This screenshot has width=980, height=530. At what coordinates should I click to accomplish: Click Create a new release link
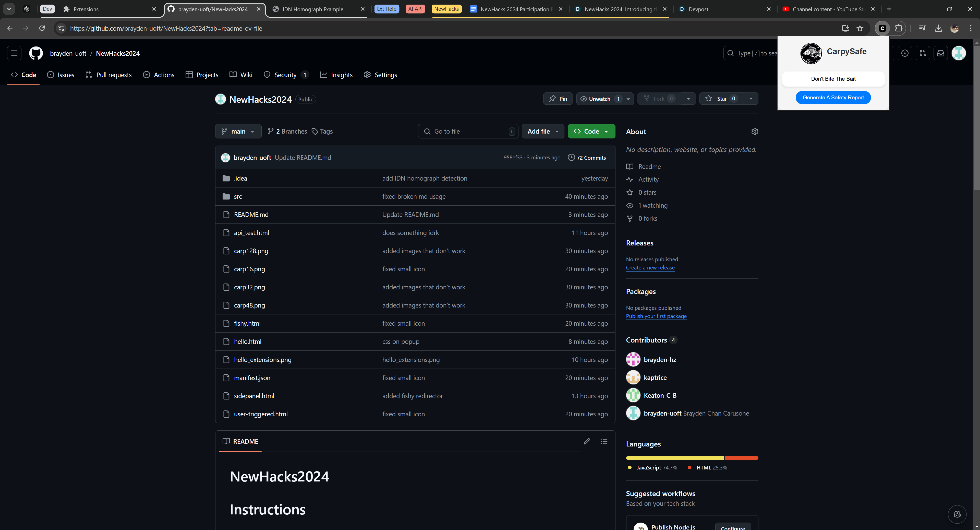coord(650,268)
